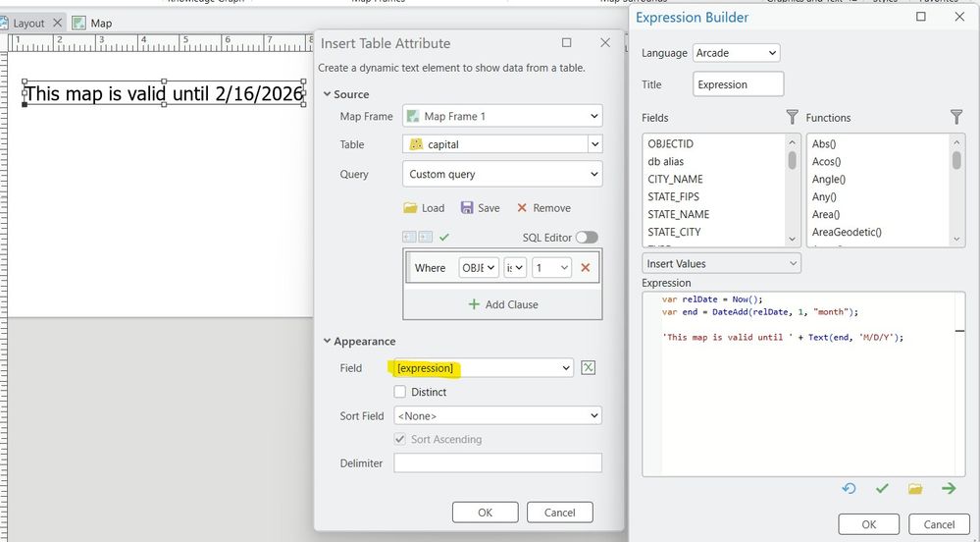Open the Language dropdown showing Arcade
Viewport: 980px width, 542px height.
737,53
